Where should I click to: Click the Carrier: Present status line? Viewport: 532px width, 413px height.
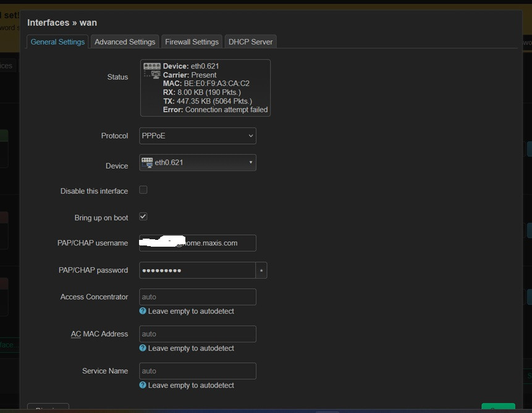pos(189,75)
